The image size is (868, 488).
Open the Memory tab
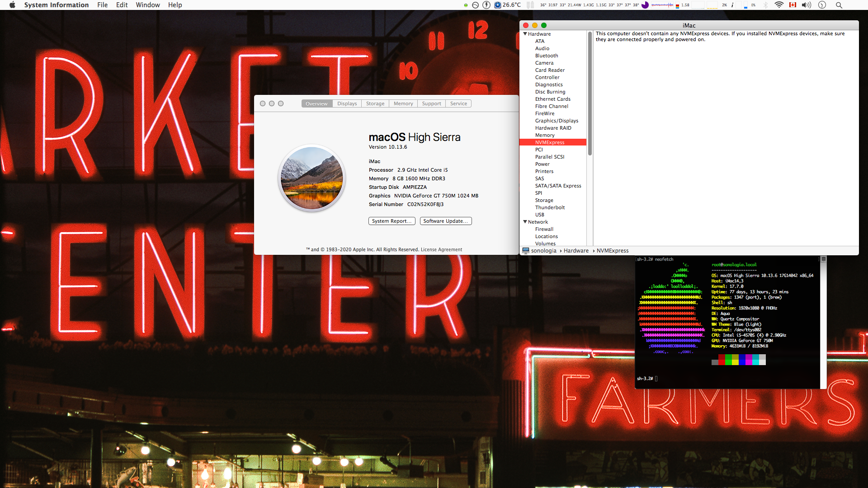click(403, 103)
